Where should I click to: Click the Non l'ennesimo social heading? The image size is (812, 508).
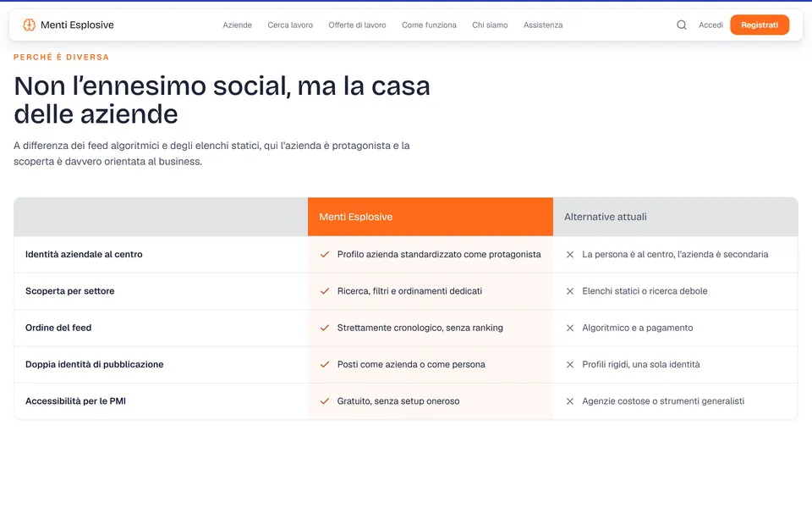pyautogui.click(x=222, y=100)
